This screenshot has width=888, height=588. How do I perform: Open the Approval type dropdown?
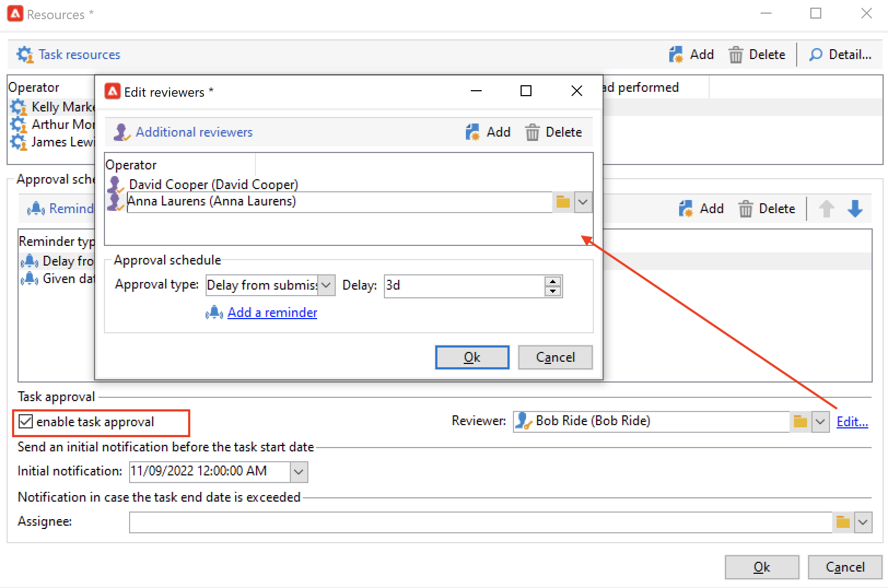[x=326, y=285]
